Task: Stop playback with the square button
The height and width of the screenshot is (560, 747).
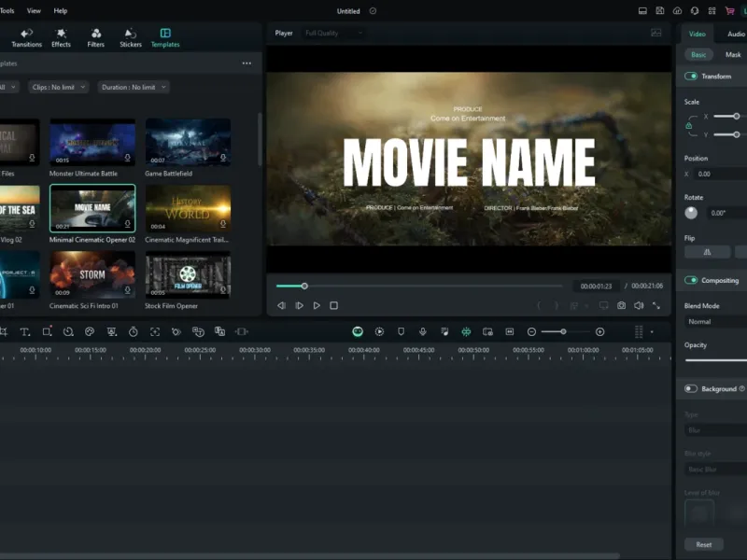Action: point(334,305)
